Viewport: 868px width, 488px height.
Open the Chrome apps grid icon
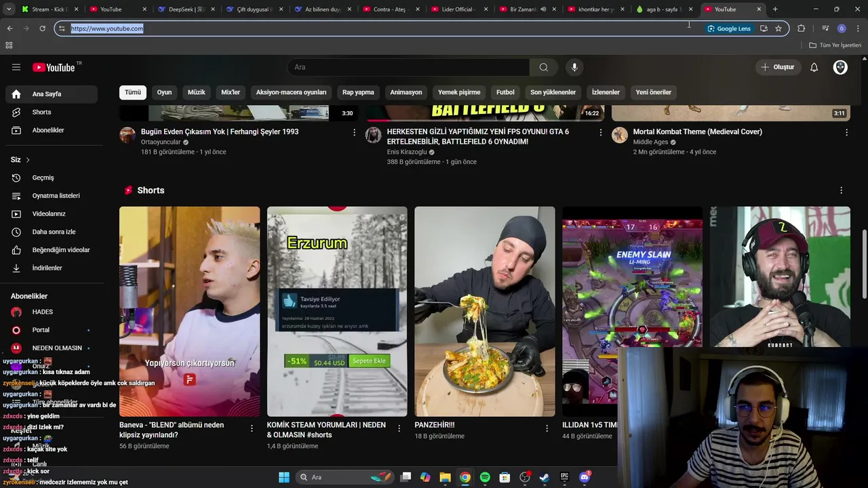coord(9,45)
